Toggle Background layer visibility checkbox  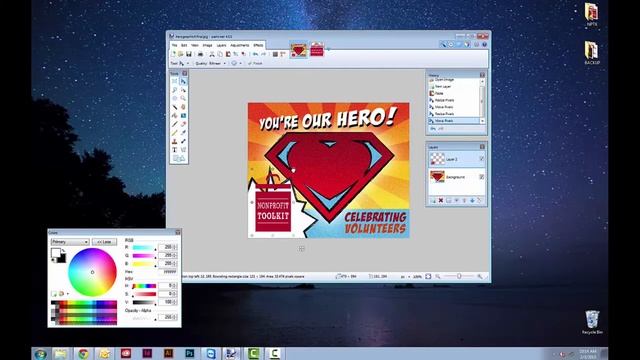tap(481, 177)
